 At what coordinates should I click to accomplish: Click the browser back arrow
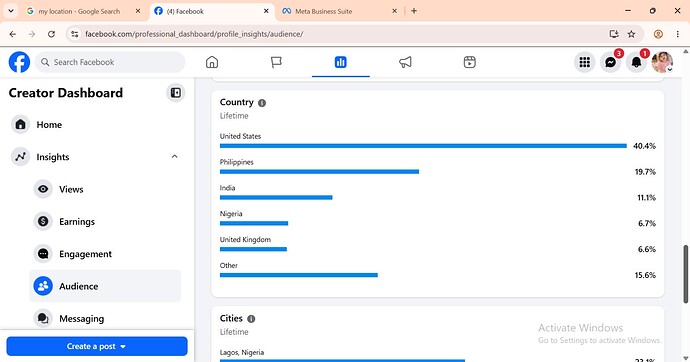pos(13,34)
